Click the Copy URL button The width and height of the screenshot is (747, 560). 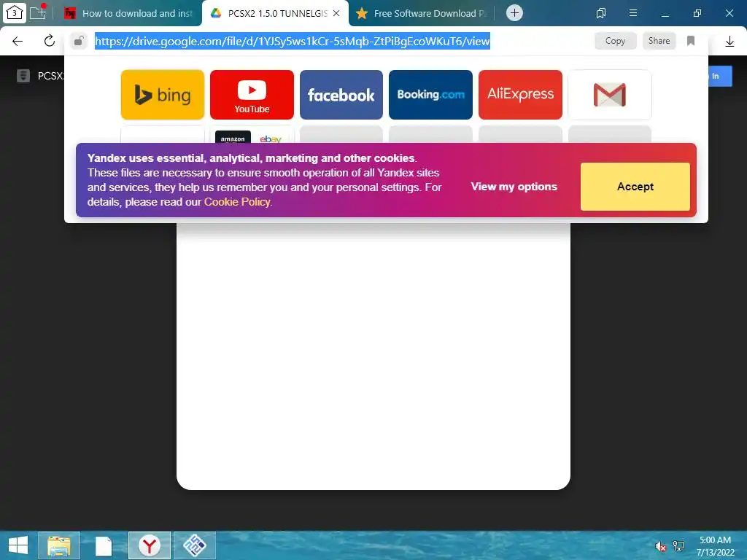click(x=615, y=41)
